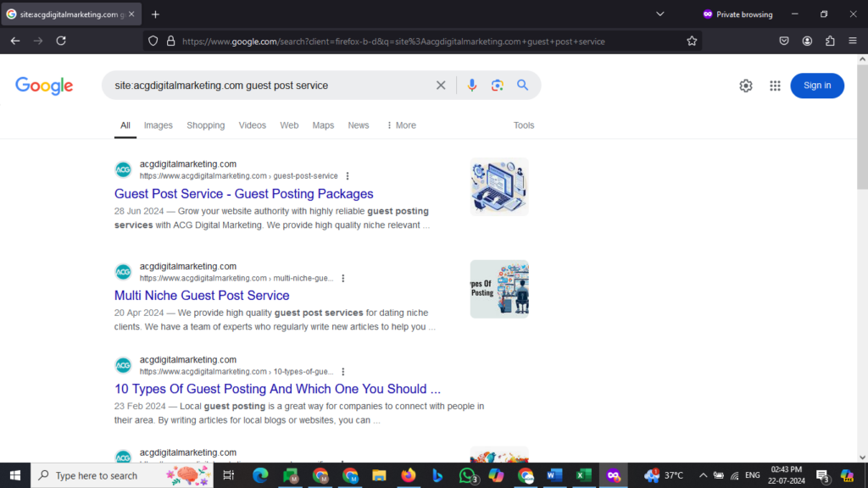Click the browser forward arrow
Image resolution: width=868 pixels, height=488 pixels.
pos(37,41)
